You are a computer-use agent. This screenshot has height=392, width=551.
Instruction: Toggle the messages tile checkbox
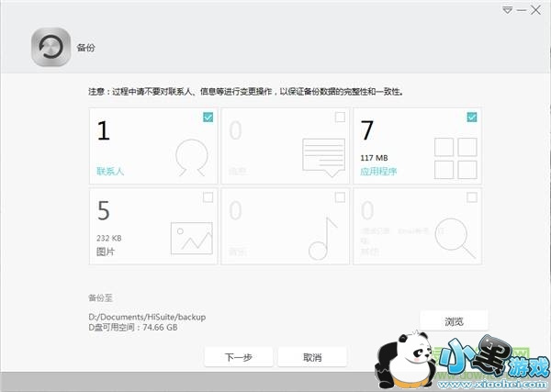point(340,117)
